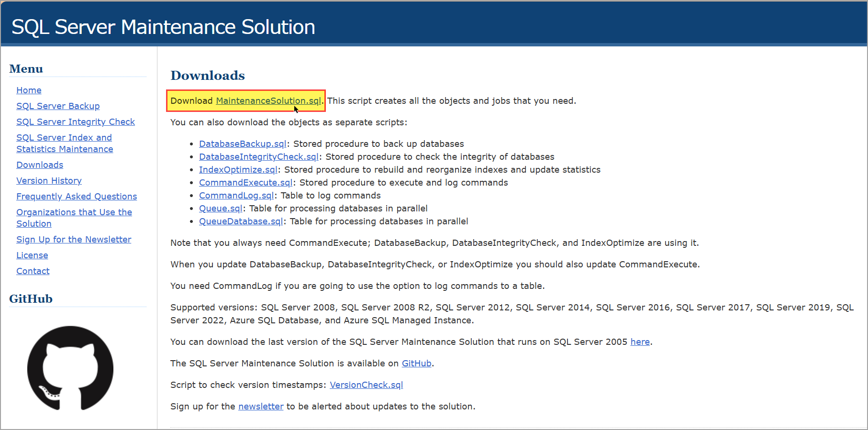The width and height of the screenshot is (868, 430).
Task: Click the Downloads heading
Action: (x=208, y=76)
